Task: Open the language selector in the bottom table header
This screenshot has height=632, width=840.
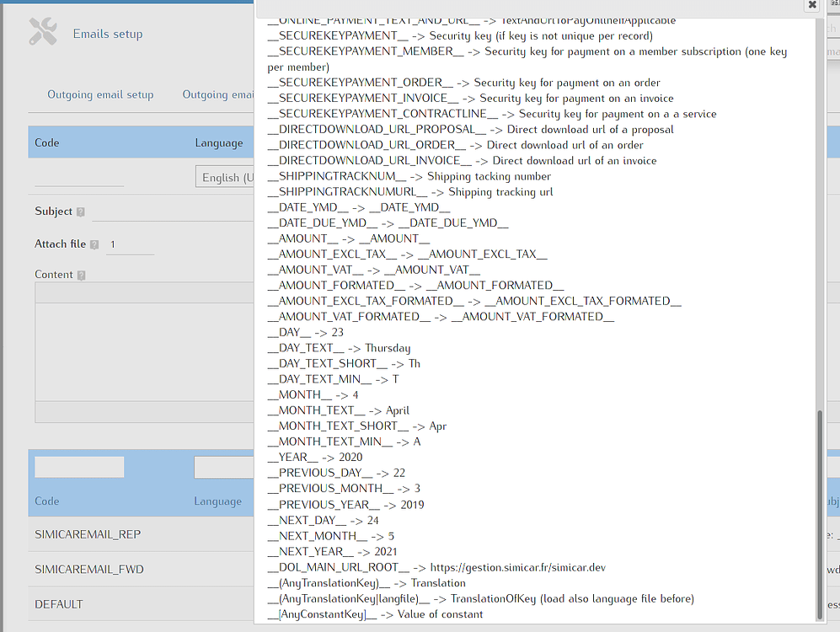Action: (224, 466)
